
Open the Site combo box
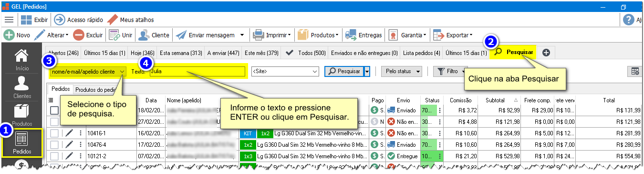[x=285, y=72]
